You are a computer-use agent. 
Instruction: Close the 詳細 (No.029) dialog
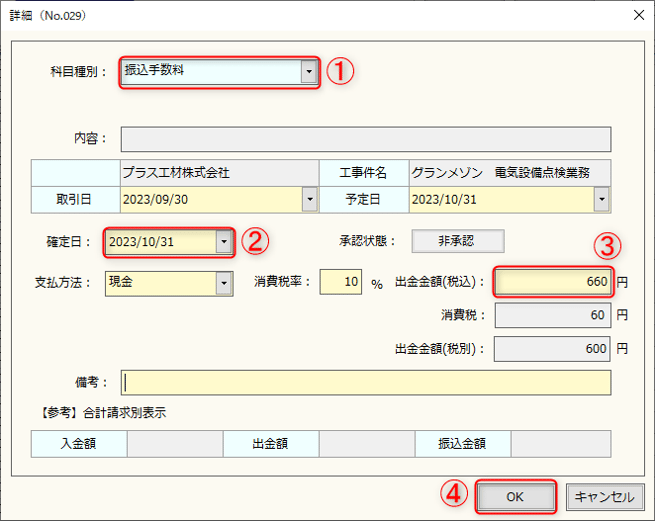tap(639, 15)
